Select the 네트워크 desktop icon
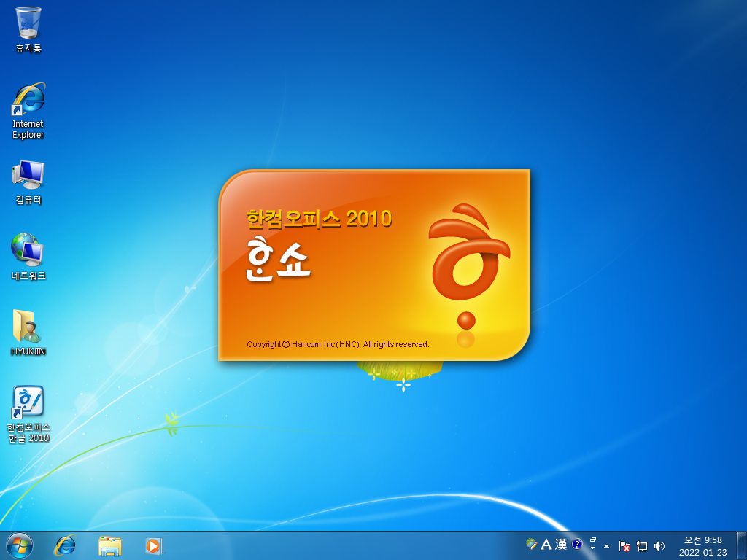Viewport: 747px width, 560px height. 28,256
